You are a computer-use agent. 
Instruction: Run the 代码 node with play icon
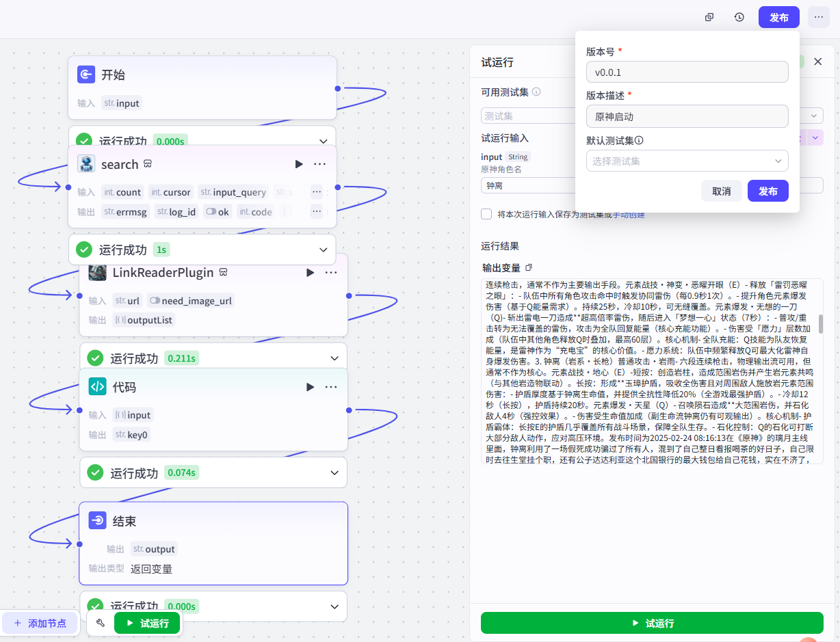[310, 387]
